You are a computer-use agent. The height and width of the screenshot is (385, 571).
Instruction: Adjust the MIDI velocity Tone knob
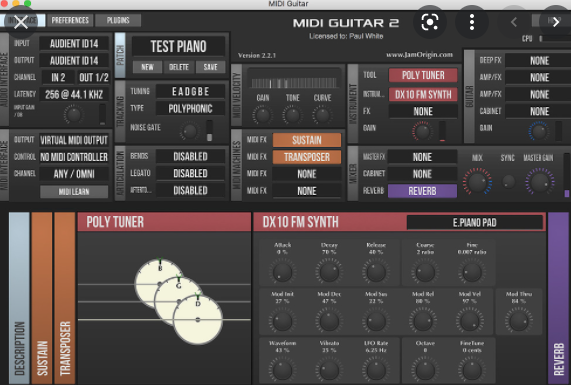(292, 115)
